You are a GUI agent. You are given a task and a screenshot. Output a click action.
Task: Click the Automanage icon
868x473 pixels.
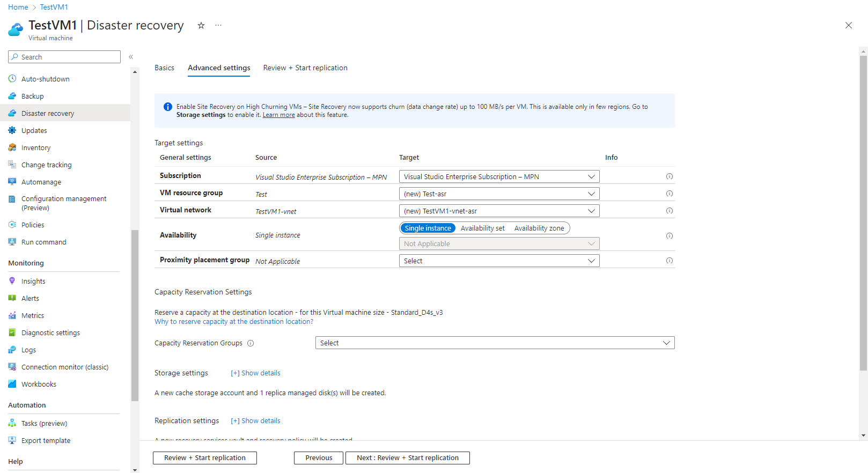pyautogui.click(x=12, y=182)
